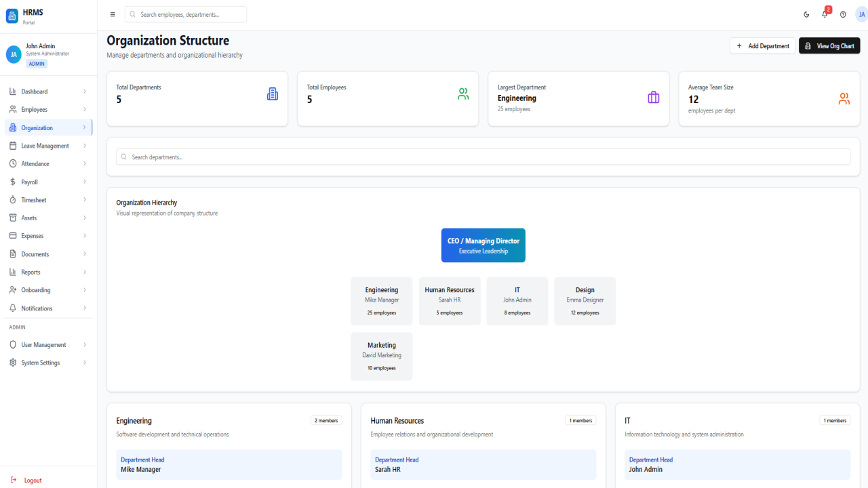This screenshot has height=488, width=868.
Task: Click the Assets archive box icon
Action: [x=13, y=218]
